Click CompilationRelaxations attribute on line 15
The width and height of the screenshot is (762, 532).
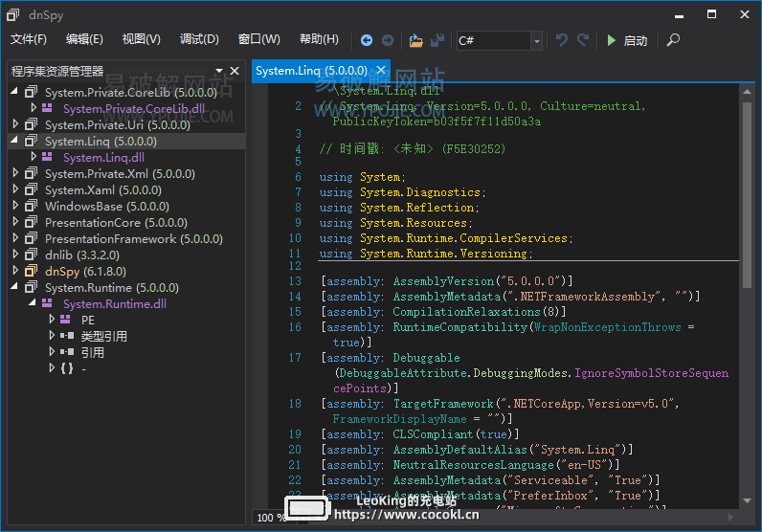point(466,312)
